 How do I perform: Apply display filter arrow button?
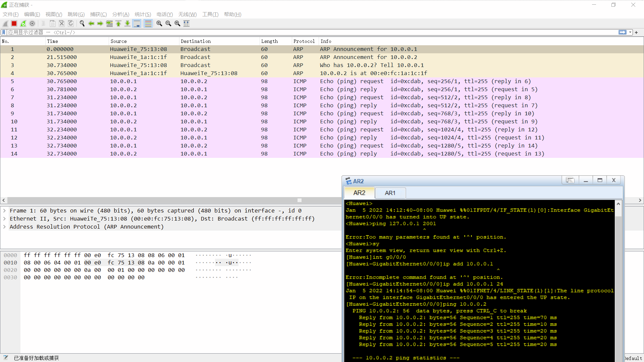click(x=623, y=33)
